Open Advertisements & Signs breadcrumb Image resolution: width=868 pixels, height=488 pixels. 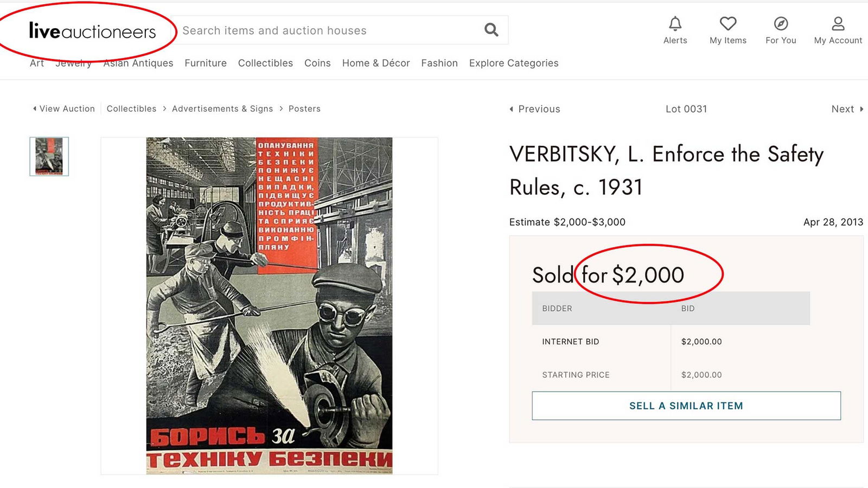(x=222, y=108)
